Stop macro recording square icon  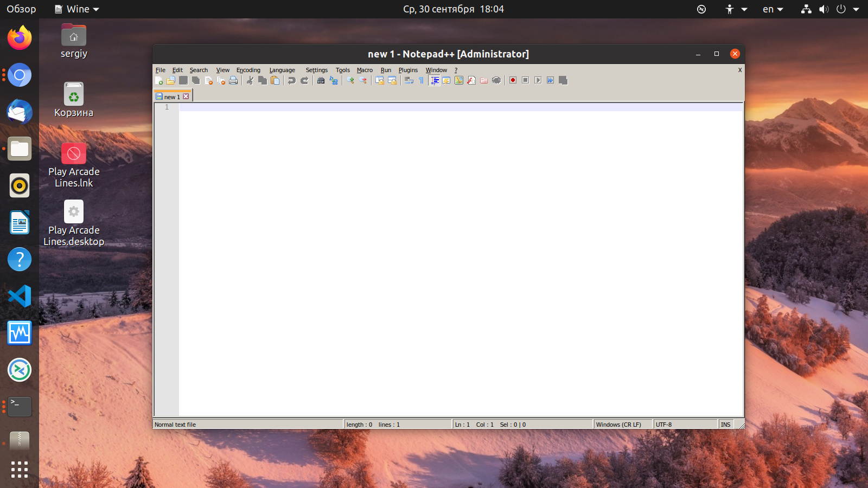pos(526,80)
